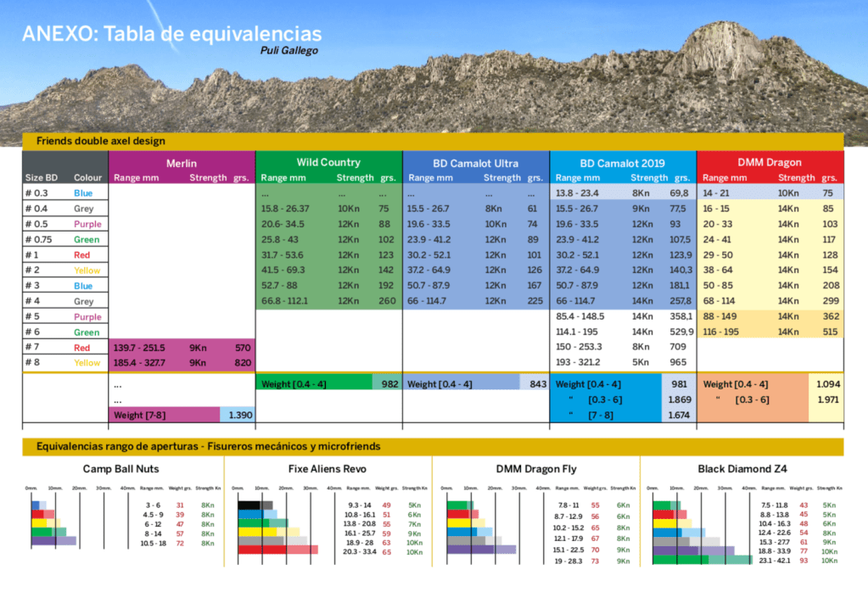Select the Wild Country column header

pos(328,162)
